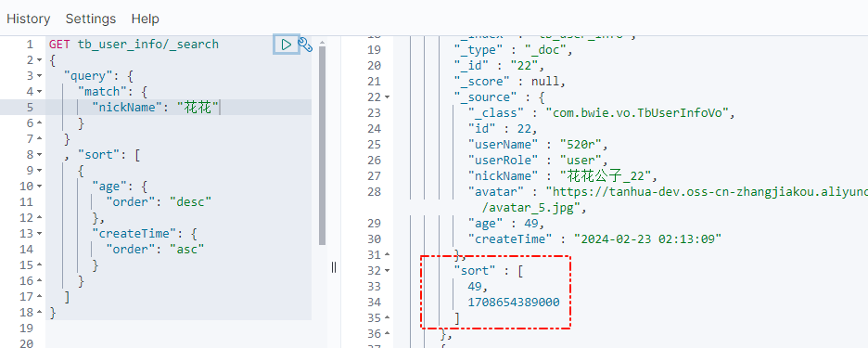Collapse "_source" in response at line 22

click(x=387, y=97)
